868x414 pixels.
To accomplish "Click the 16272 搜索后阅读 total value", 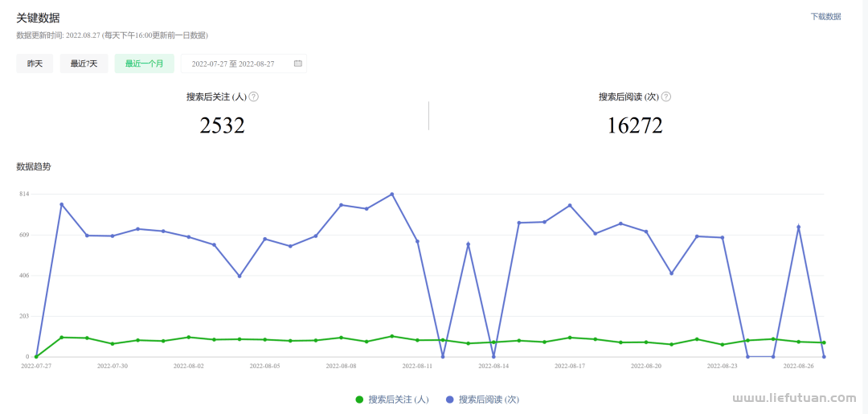I will click(x=634, y=125).
